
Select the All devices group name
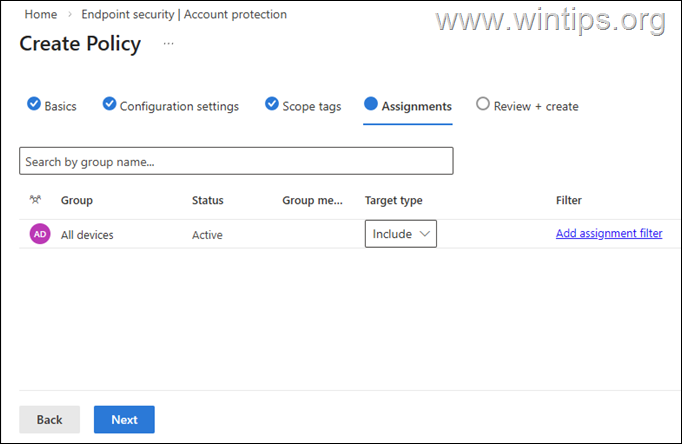(87, 235)
